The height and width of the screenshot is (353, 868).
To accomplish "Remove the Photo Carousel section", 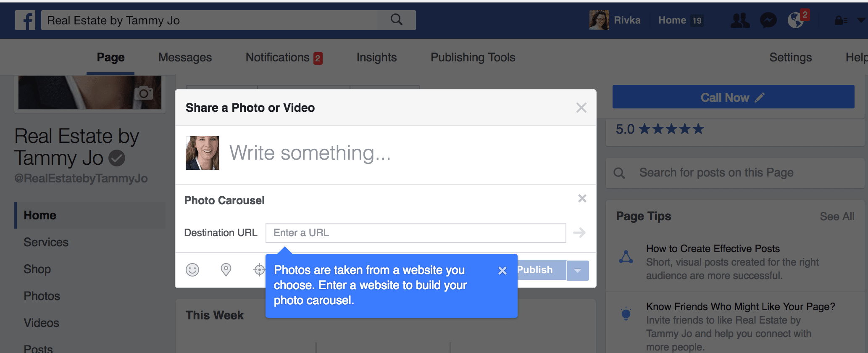I will tap(582, 198).
